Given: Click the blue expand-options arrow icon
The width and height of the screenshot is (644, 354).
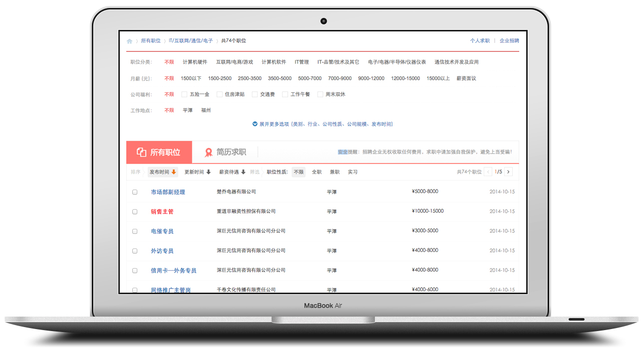Looking at the screenshot, I should pos(255,124).
